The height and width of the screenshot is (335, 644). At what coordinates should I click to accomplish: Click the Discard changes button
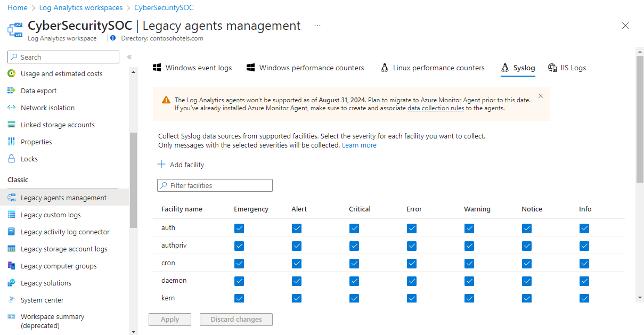pyautogui.click(x=236, y=320)
